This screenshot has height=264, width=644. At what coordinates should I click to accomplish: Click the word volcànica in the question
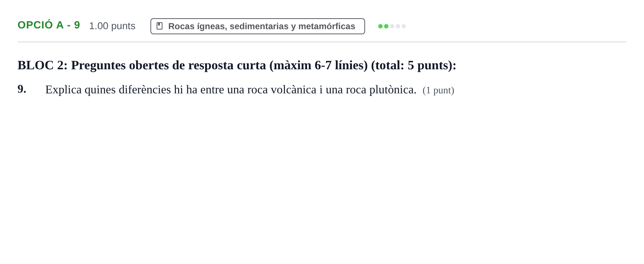coord(294,90)
